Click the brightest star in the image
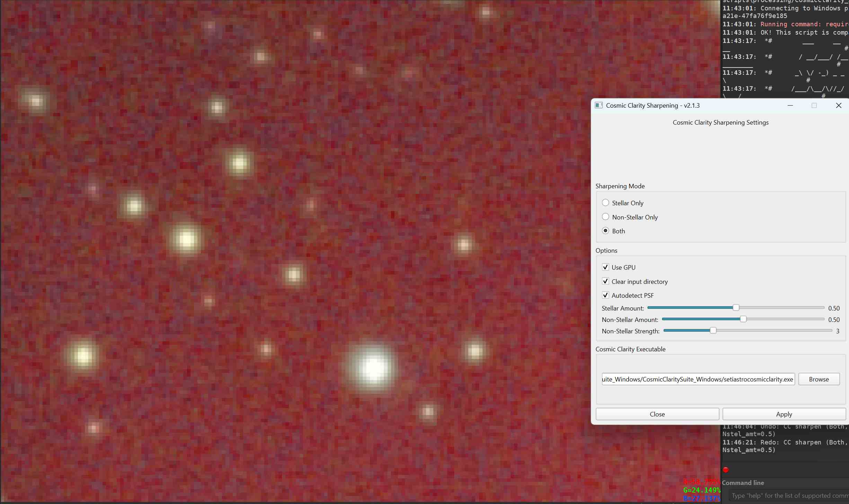The width and height of the screenshot is (849, 504). coord(373,368)
